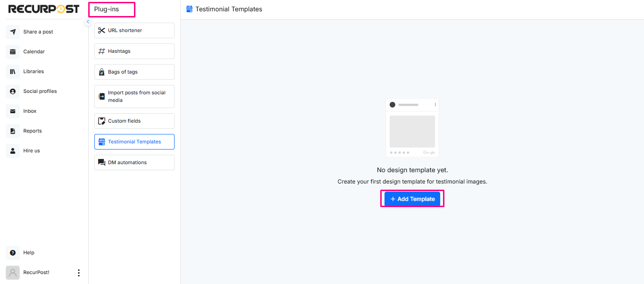Click the DM automations chat icon
This screenshot has width=644, height=284.
click(x=101, y=162)
